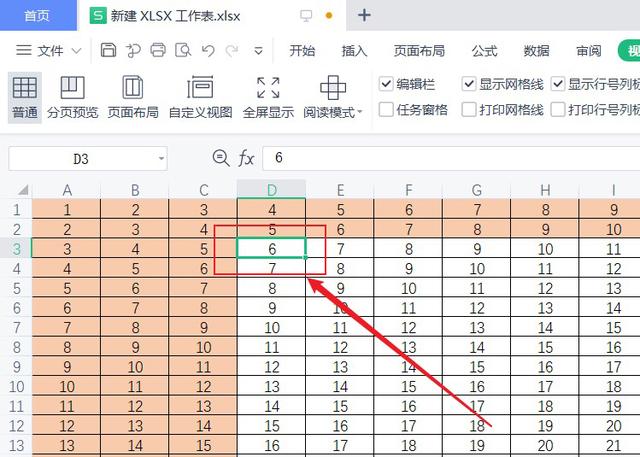This screenshot has width=640, height=457.
Task: Click the green S spreadsheet tab icon
Action: 98,16
